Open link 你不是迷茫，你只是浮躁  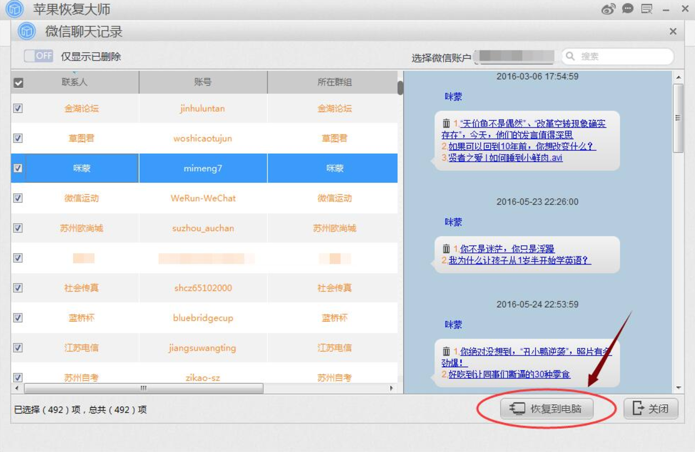click(507, 249)
